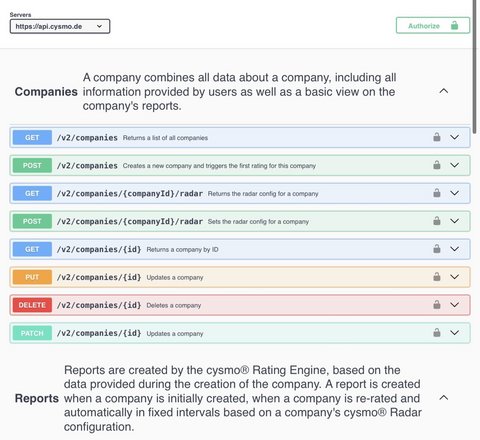Image resolution: width=480 pixels, height=440 pixels.
Task: Click lock icon on PATCH company row
Action: 437,333
